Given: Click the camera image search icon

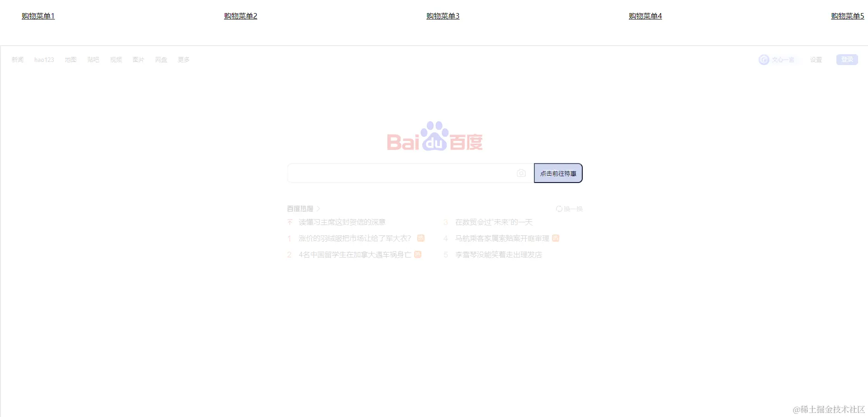Looking at the screenshot, I should [521, 173].
